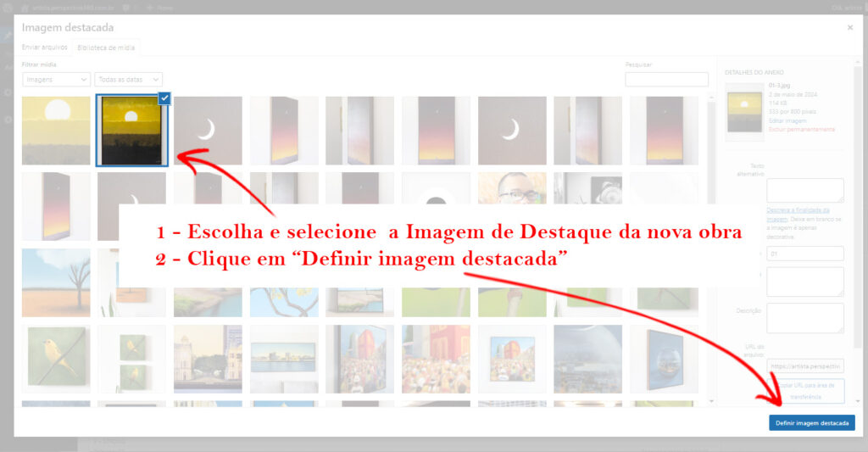Select the fishbowl painting thumbnail

point(664,359)
